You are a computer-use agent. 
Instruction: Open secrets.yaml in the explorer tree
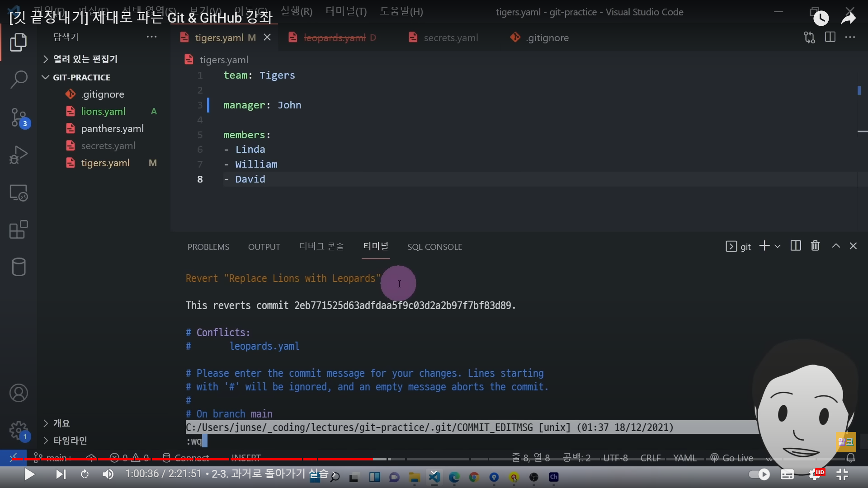tap(108, 146)
